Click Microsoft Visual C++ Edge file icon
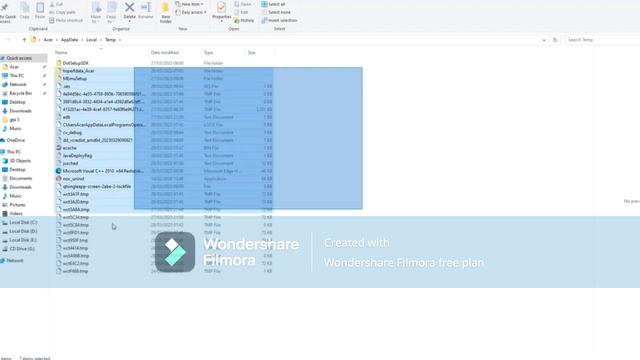This screenshot has width=640, height=360. coord(58,171)
